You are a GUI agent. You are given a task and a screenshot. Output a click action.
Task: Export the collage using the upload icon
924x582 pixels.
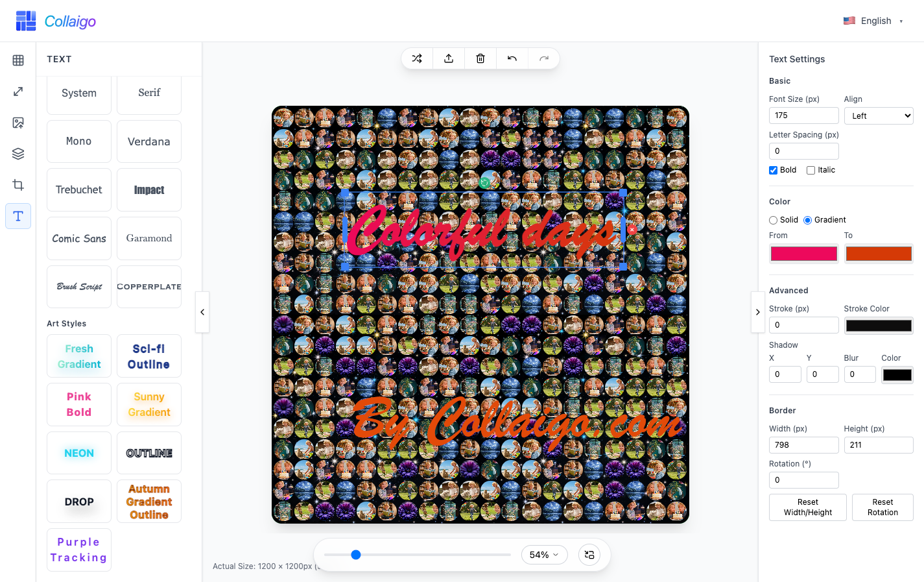click(449, 58)
